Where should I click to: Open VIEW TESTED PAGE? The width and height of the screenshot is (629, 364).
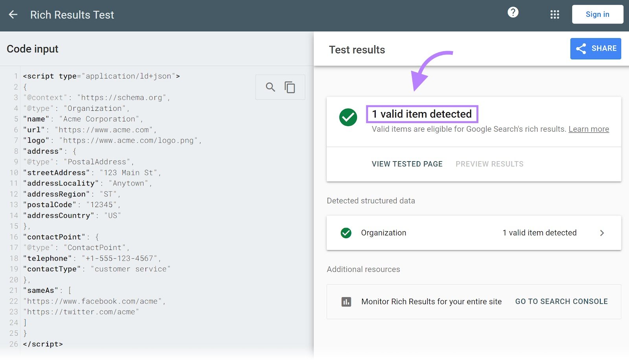406,164
